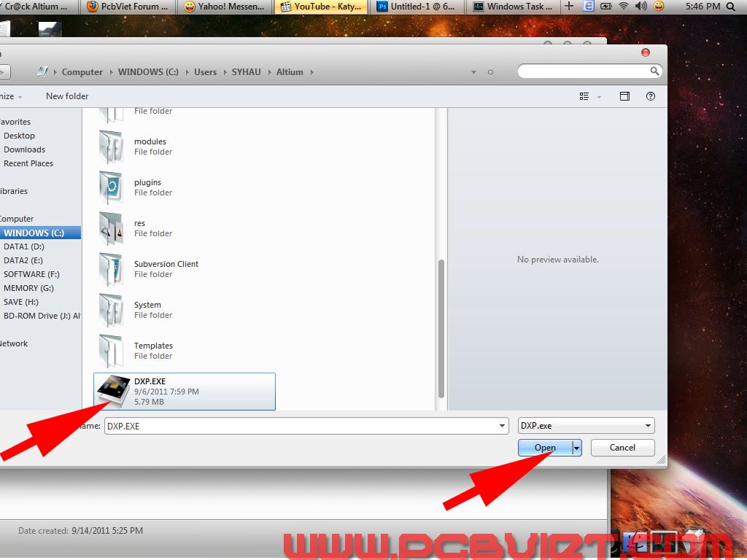Switch to YouTube - Katy taskbar tab

coord(321,7)
